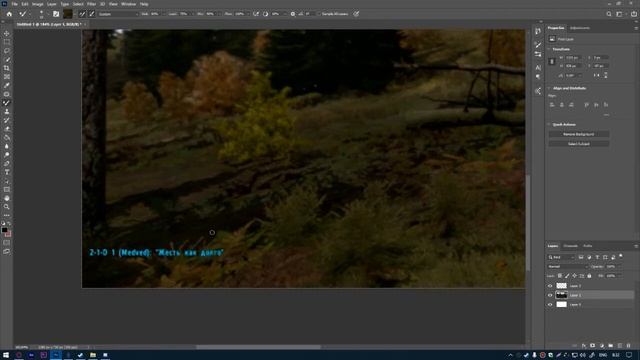Create a new group folder icon
640x360 pixels.
point(611,346)
